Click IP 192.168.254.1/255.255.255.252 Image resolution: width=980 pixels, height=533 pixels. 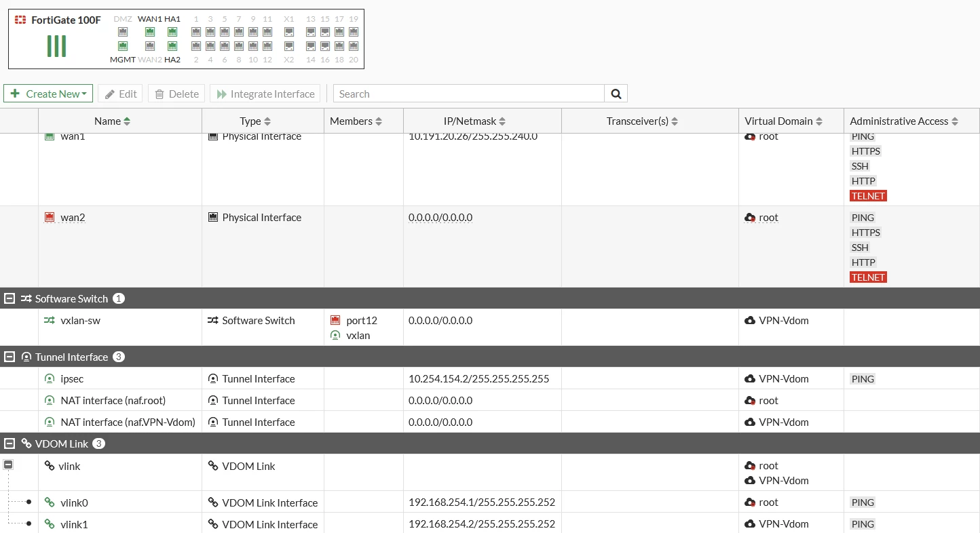482,502
